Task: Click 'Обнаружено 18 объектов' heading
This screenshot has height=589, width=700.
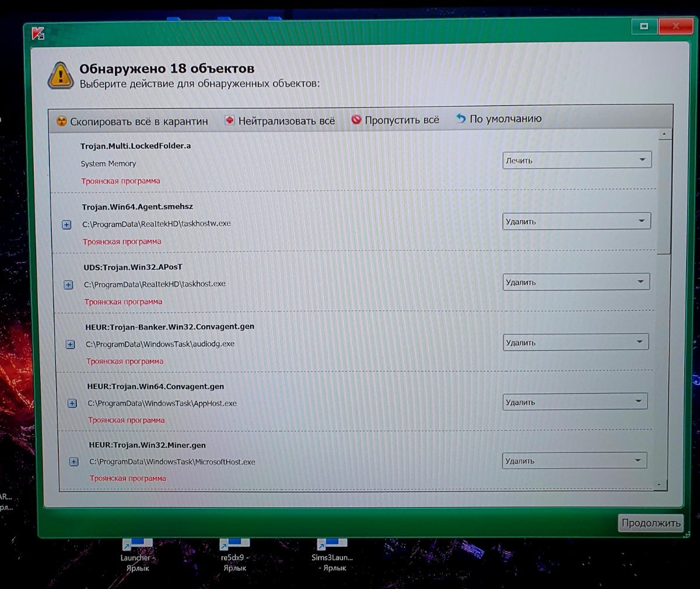Action: (167, 69)
